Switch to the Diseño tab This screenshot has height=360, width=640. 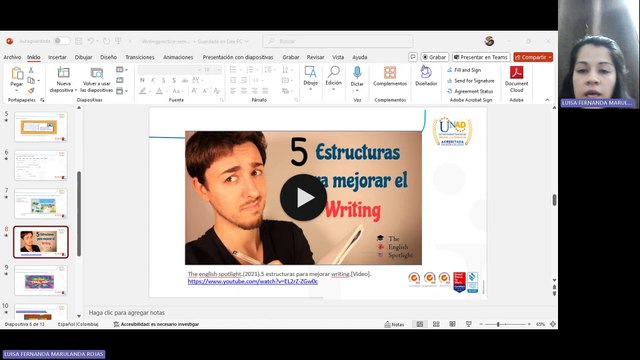coord(108,57)
